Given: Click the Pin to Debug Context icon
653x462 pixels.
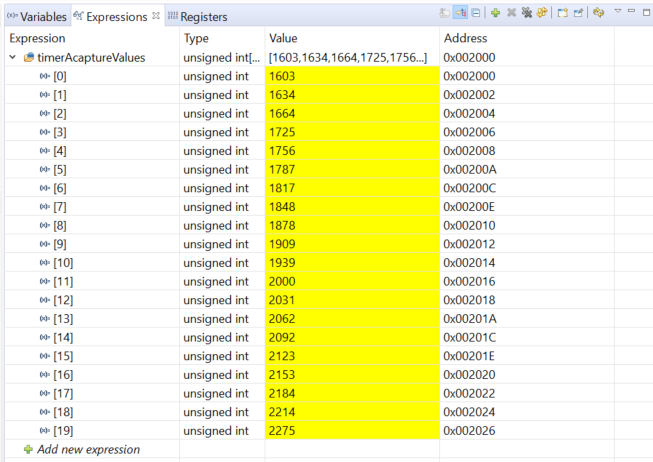Looking at the screenshot, I should (578, 13).
